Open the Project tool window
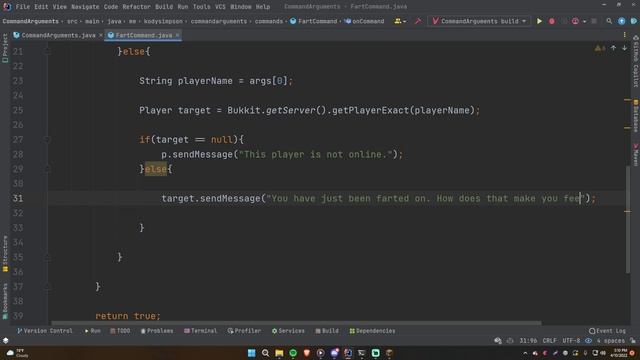The image size is (640, 360). click(x=5, y=48)
